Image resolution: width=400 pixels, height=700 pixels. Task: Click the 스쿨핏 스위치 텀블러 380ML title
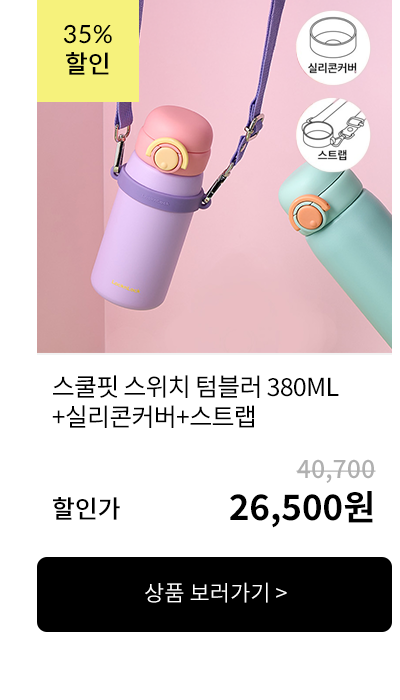tap(196, 388)
